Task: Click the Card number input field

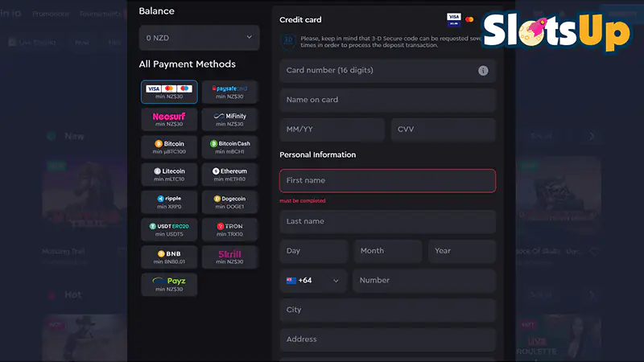Action: [x=388, y=71]
